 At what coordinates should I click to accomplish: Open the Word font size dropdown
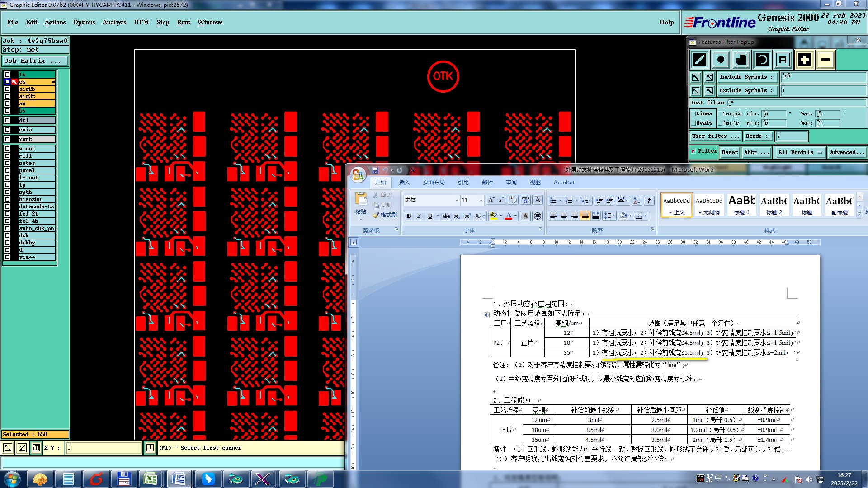[x=481, y=200]
